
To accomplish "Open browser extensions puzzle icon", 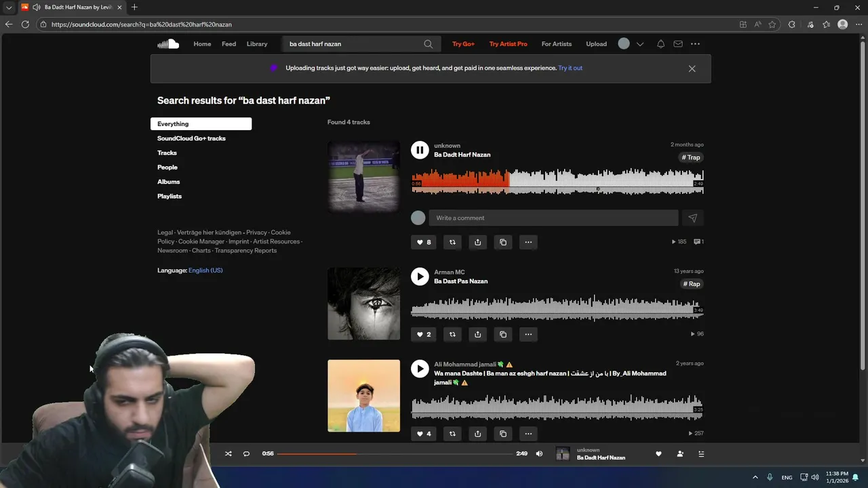I will [x=791, y=24].
